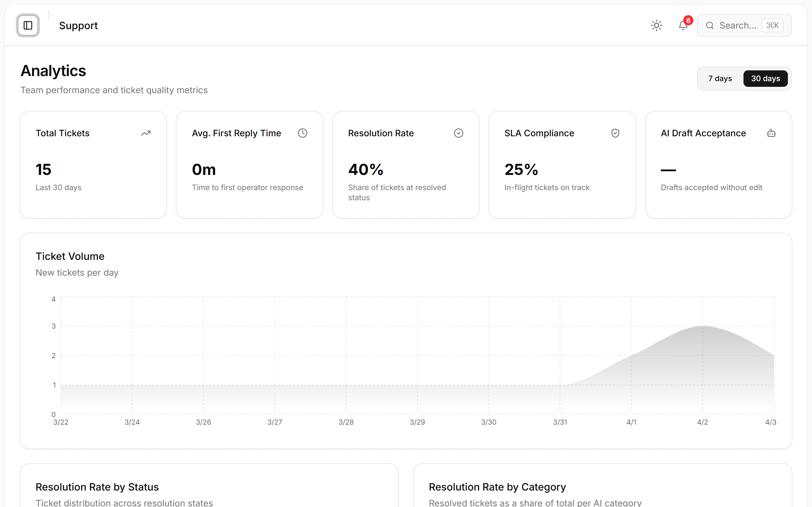Click the Total Tickets summary card
This screenshot has width=812, height=507.
93,164
